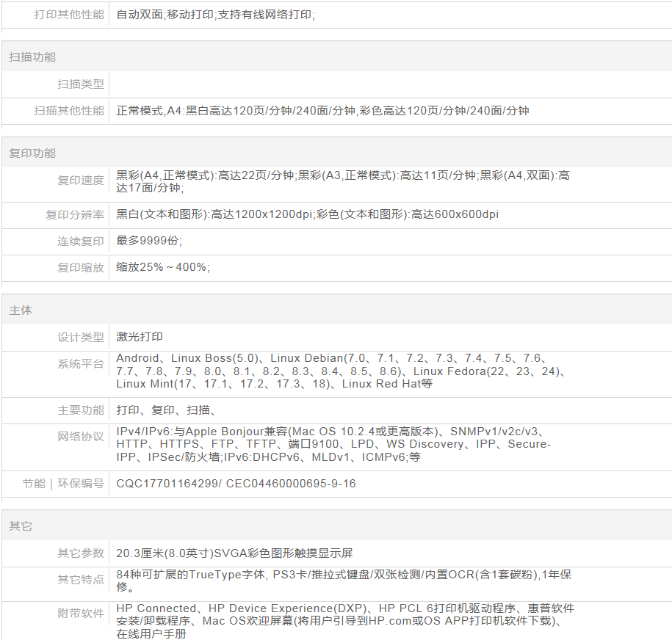The height and width of the screenshot is (640, 672).
Task: Click the 打印其他性能 row label
Action: (x=69, y=14)
